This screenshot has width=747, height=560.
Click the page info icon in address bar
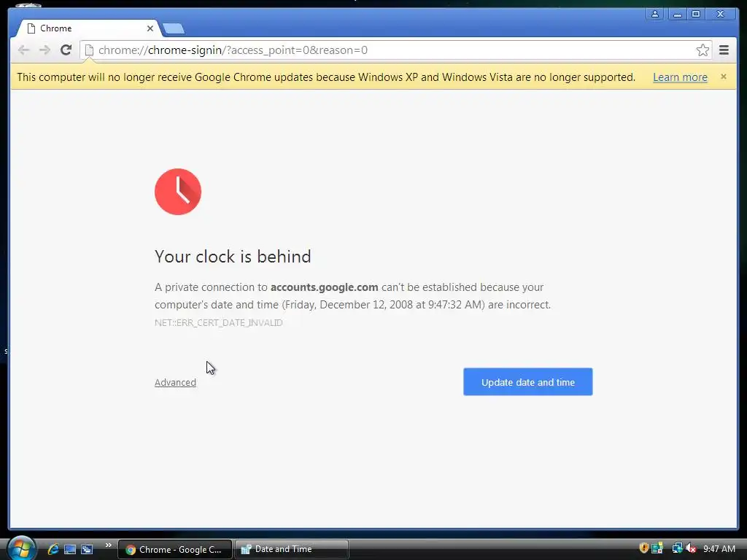click(x=89, y=50)
